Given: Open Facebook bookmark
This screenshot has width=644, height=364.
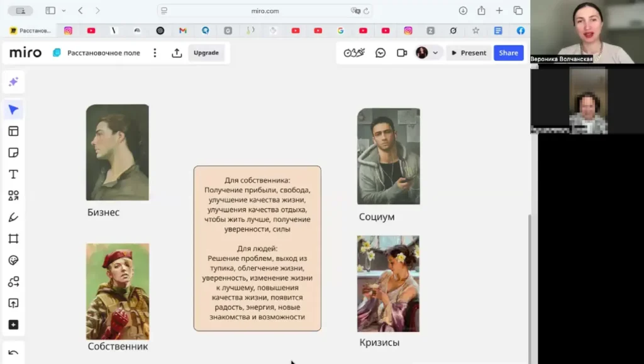Looking at the screenshot, I should 520,30.
